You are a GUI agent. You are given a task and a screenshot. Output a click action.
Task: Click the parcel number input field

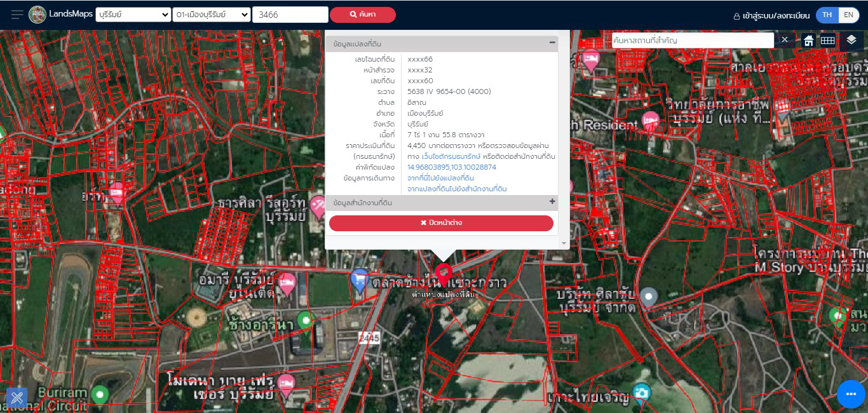point(290,15)
